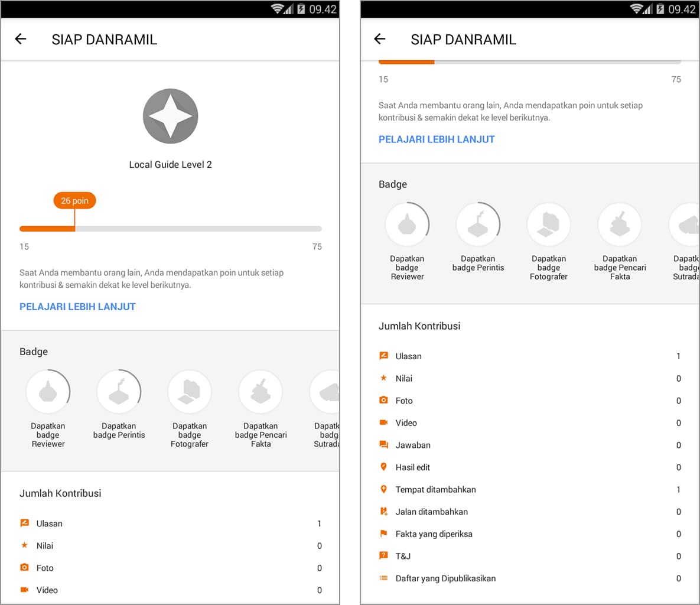This screenshot has height=605, width=700.
Task: Select Hasil edit row label
Action: (x=412, y=467)
